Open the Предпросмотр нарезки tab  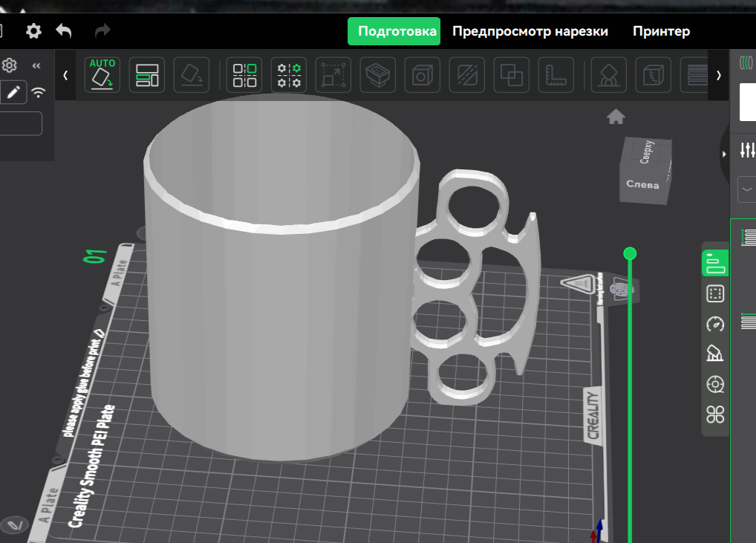(530, 31)
